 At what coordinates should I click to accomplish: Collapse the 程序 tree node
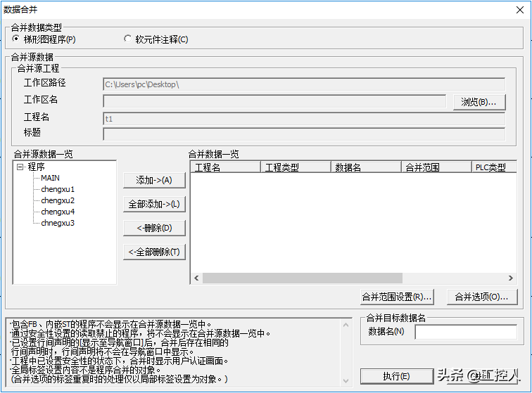pyautogui.click(x=20, y=167)
